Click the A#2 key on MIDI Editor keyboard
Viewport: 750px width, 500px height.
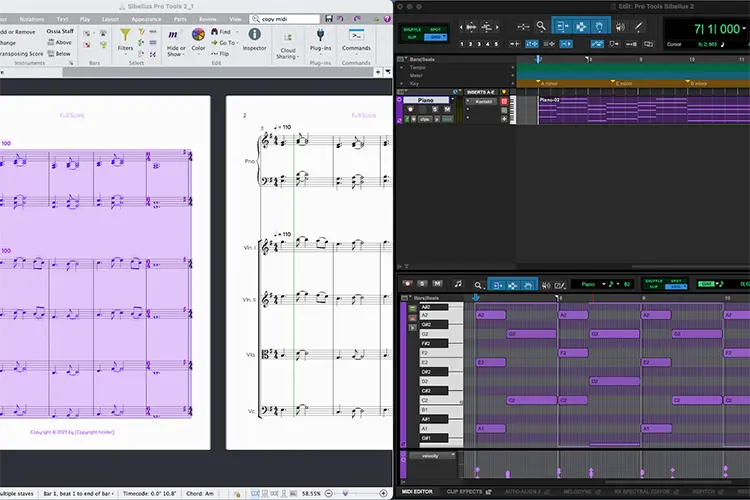click(434, 307)
